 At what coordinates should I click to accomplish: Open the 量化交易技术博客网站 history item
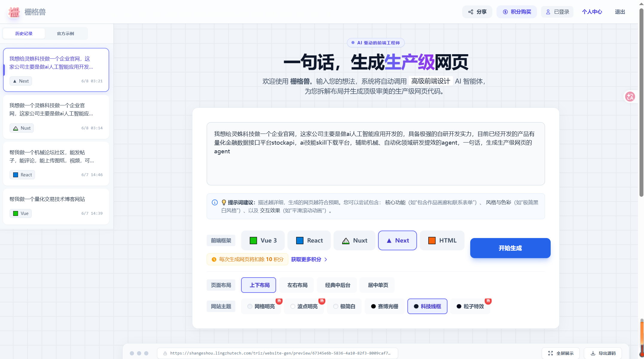pyautogui.click(x=56, y=207)
